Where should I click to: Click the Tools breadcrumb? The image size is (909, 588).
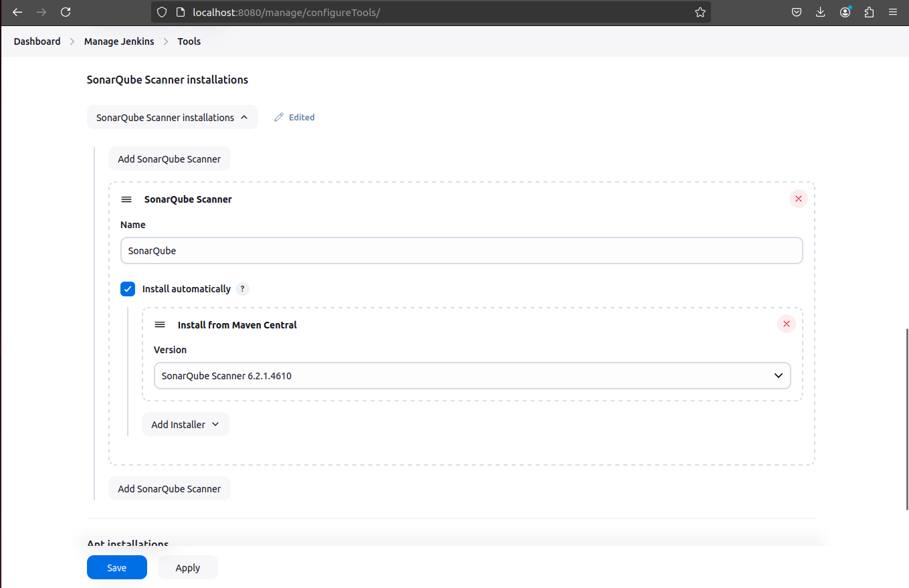coord(189,41)
